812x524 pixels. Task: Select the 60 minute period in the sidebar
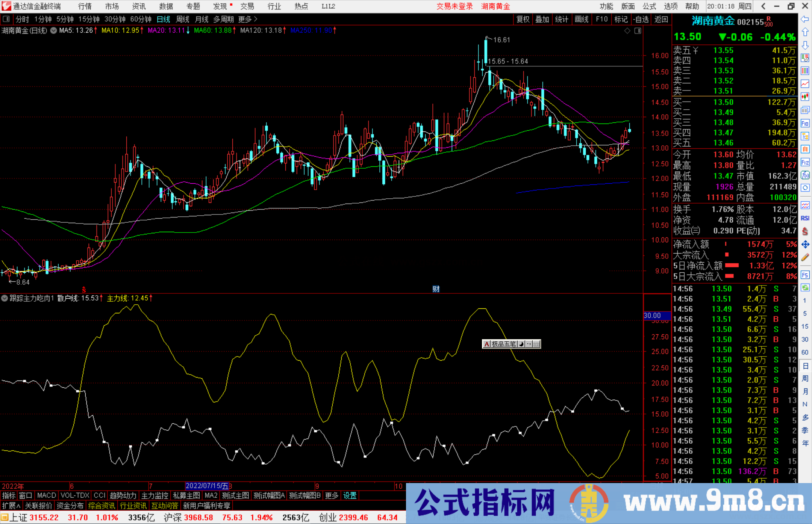pyautogui.click(x=805, y=352)
